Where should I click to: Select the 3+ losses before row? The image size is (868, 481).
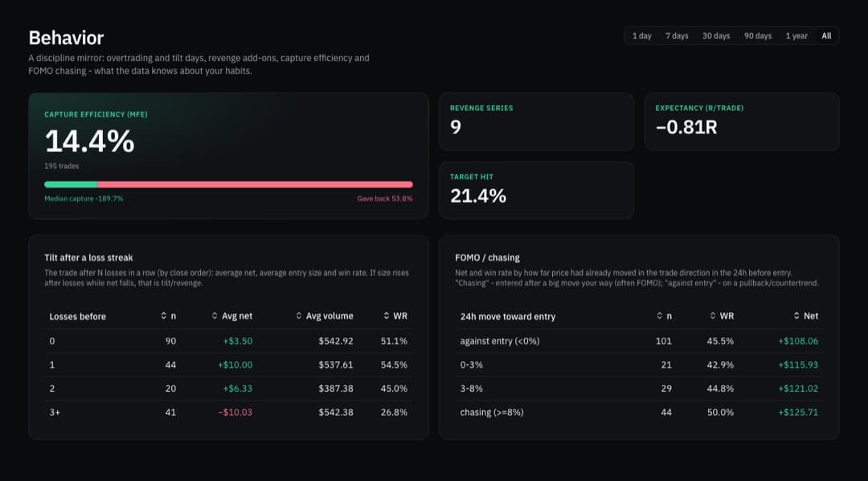[228, 413]
